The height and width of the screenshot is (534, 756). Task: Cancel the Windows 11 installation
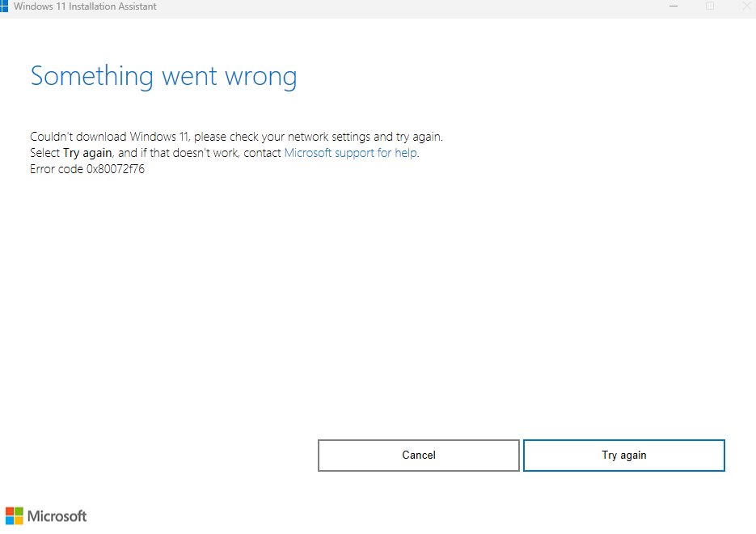coord(419,455)
